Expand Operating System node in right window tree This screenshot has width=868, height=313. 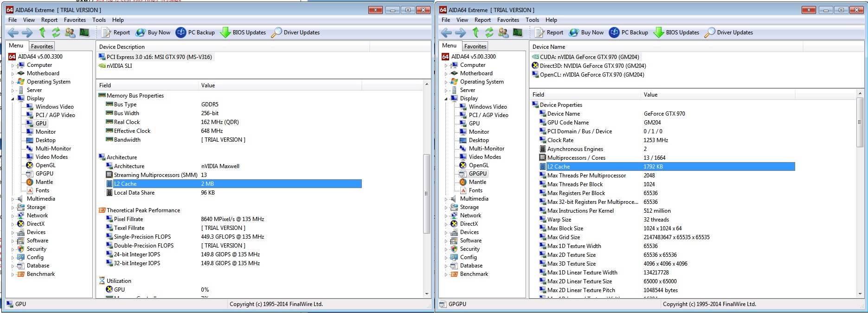point(446,82)
